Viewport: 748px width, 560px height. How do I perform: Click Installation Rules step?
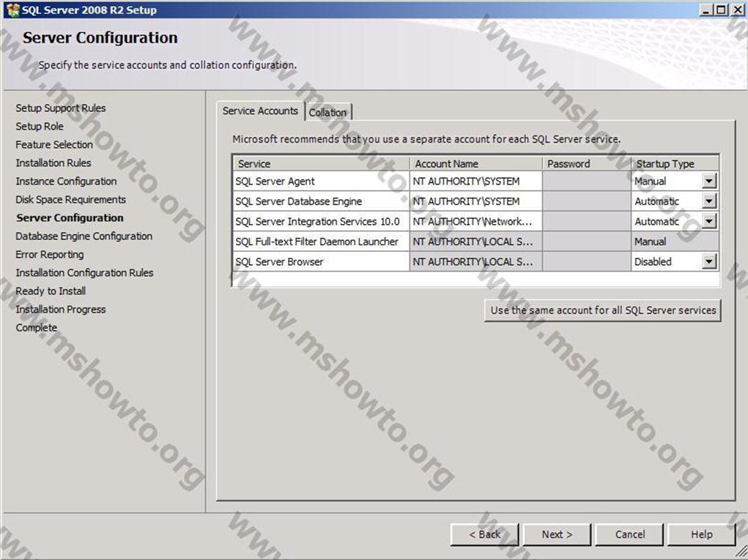[53, 163]
